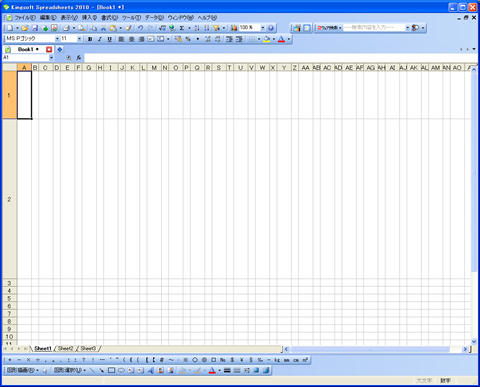Click the red font color button
Image resolution: width=480 pixels, height=387 pixels.
pos(281,39)
